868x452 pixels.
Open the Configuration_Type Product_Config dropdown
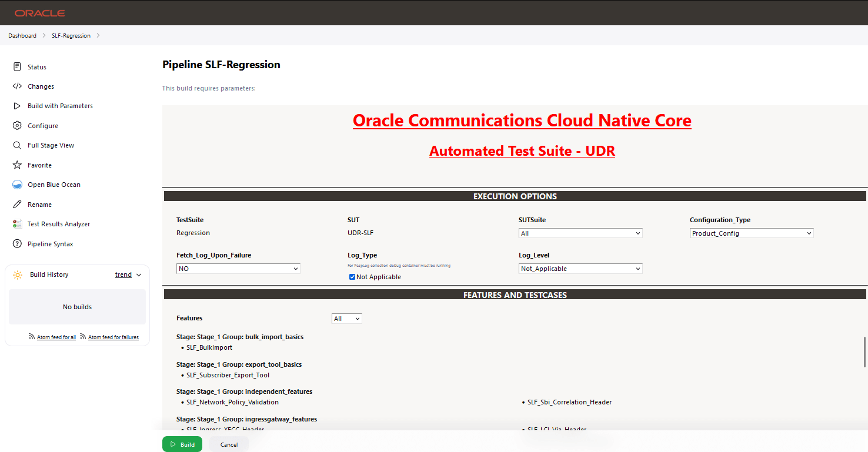(752, 233)
